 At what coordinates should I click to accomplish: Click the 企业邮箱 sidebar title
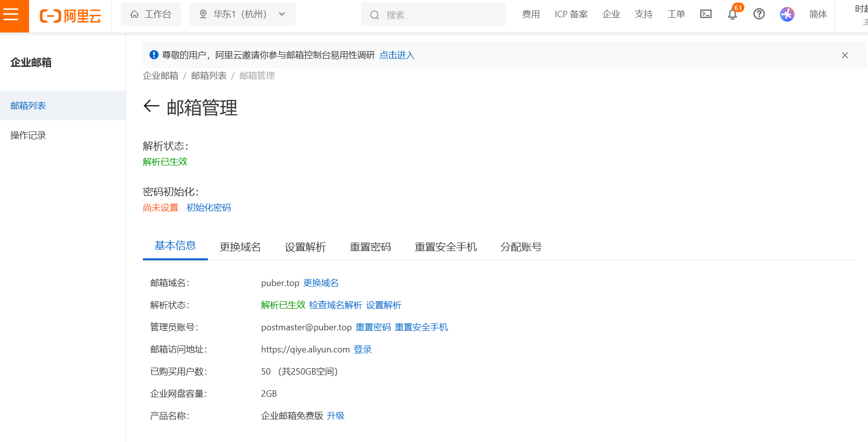coord(31,62)
